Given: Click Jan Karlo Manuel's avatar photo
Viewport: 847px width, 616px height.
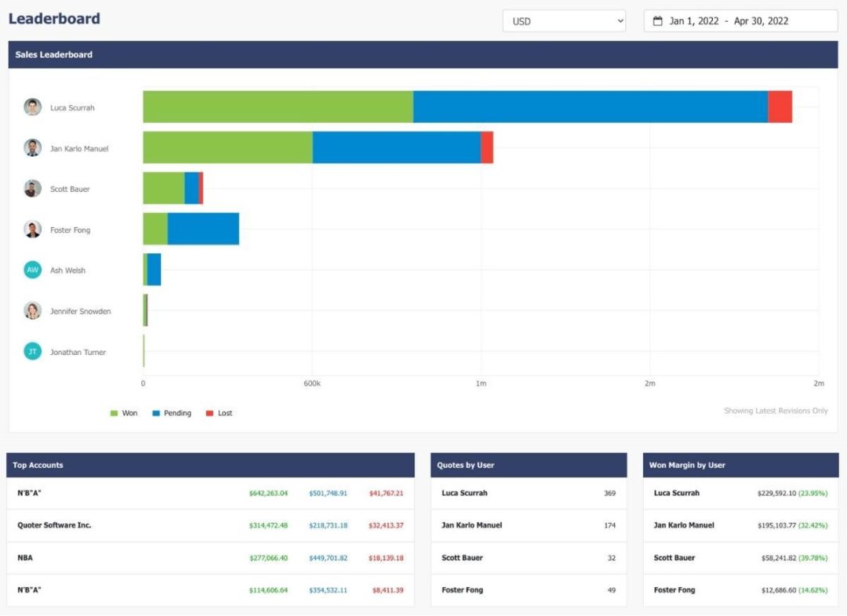Looking at the screenshot, I should (x=32, y=148).
